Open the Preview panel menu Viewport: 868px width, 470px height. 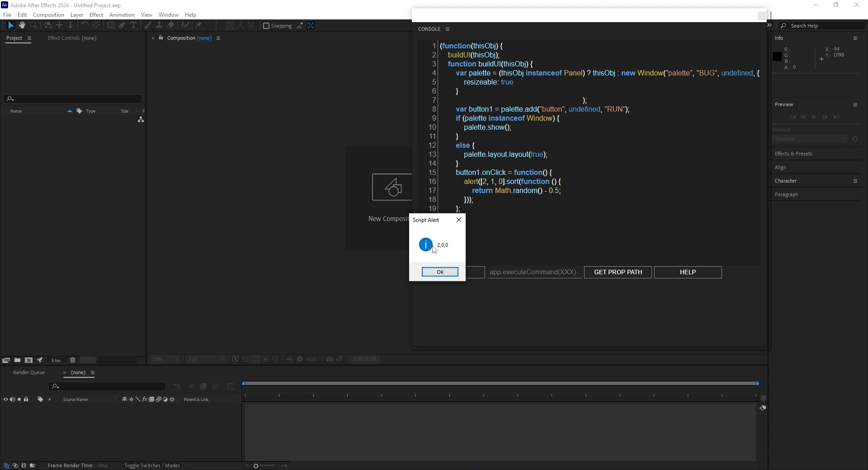pyautogui.click(x=855, y=105)
